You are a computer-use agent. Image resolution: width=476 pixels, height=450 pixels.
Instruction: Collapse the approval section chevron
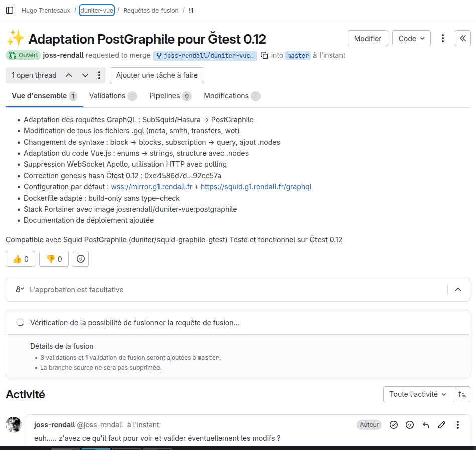pos(458,289)
